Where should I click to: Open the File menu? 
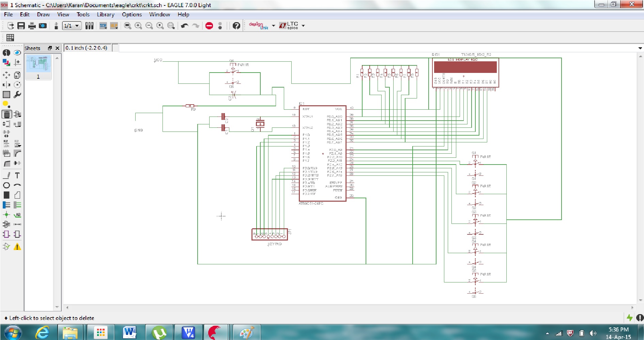pos(8,14)
